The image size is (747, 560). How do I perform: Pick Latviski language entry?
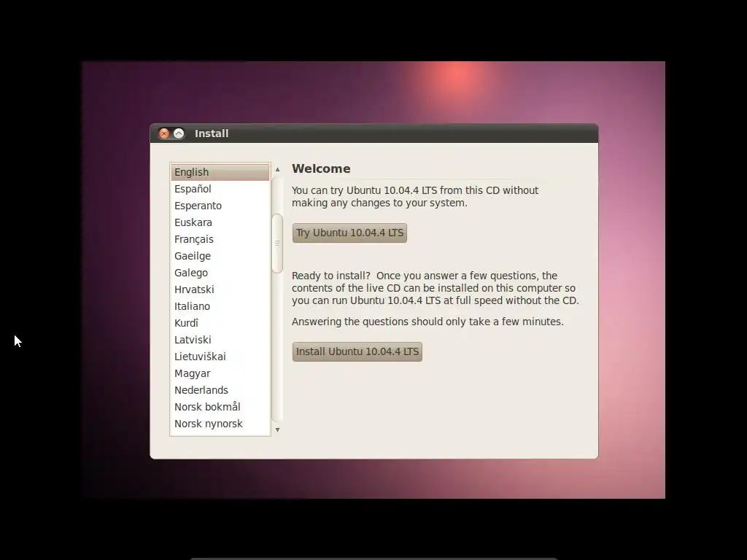(220, 340)
